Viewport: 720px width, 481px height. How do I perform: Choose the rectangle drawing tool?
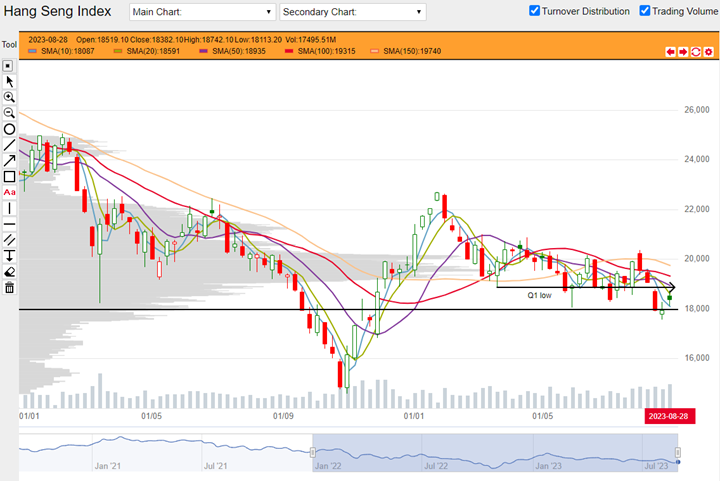(x=9, y=177)
